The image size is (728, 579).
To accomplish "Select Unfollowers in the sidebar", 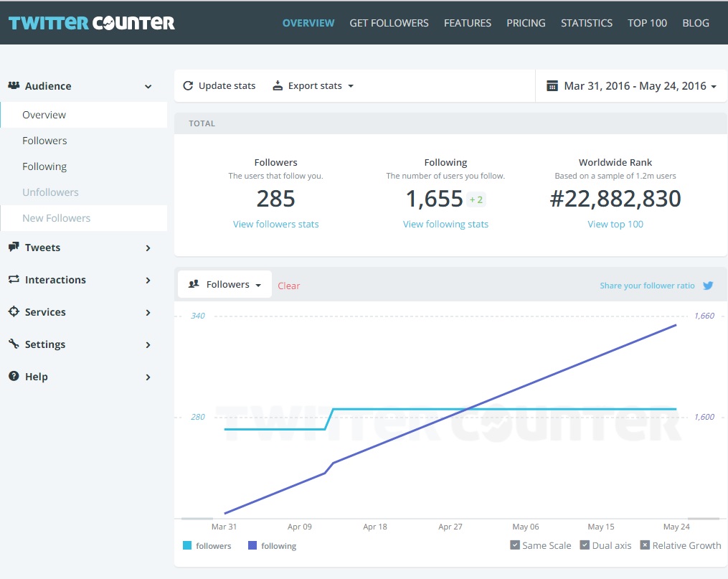I will click(84, 192).
